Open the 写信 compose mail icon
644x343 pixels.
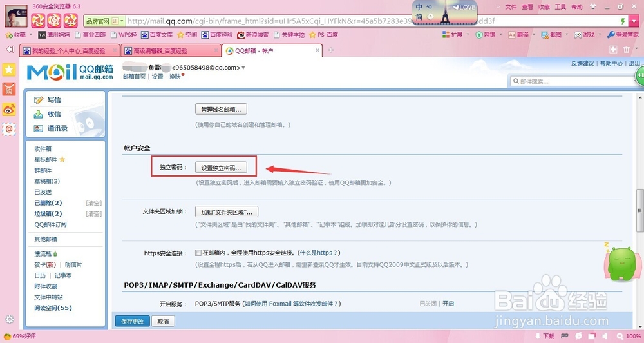39,100
